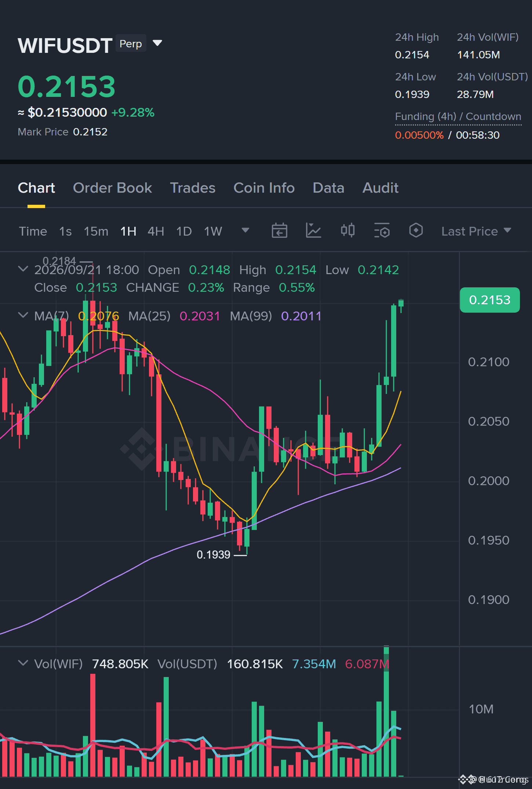Select the 4H interval
The image size is (532, 789).
156,231
